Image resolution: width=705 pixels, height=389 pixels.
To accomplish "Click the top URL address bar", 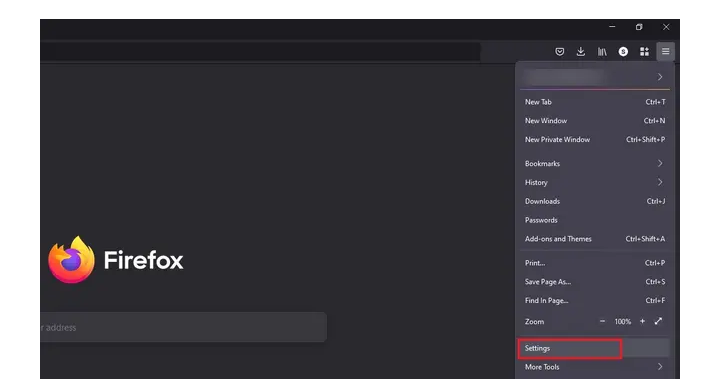I will [260, 52].
